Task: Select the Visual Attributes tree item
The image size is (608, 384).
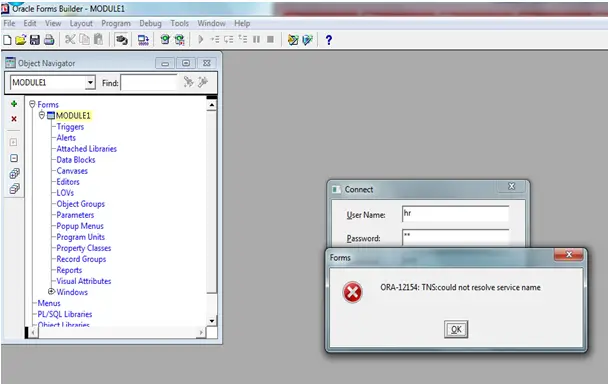Action: pyautogui.click(x=84, y=281)
